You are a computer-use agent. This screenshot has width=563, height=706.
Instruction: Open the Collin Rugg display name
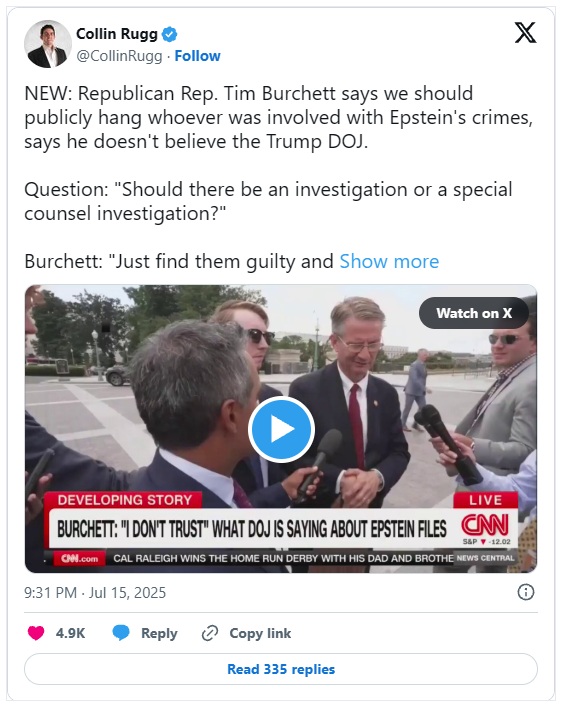117,34
